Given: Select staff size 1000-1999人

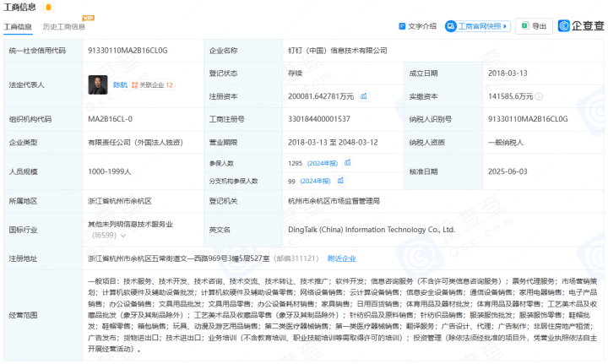Looking at the screenshot, I should pos(109,171).
